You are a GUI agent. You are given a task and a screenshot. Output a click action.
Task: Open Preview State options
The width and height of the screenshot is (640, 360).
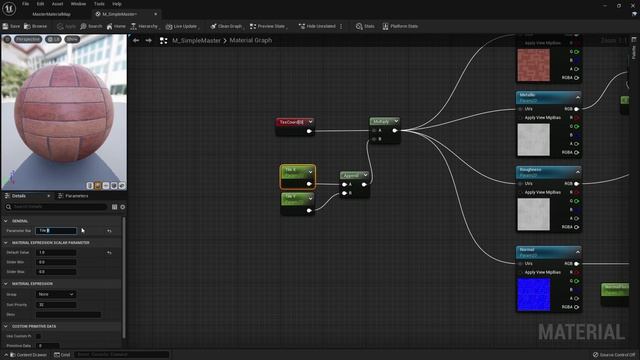[268, 26]
